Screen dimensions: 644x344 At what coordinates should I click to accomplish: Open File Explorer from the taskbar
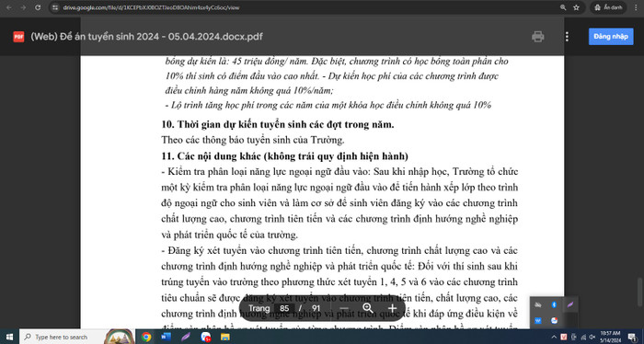(225, 337)
